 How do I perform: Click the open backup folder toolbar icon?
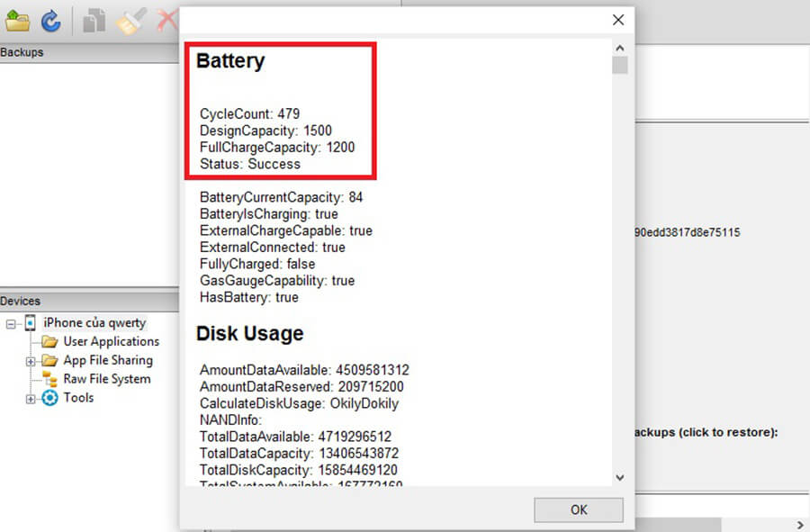pyautogui.click(x=17, y=20)
